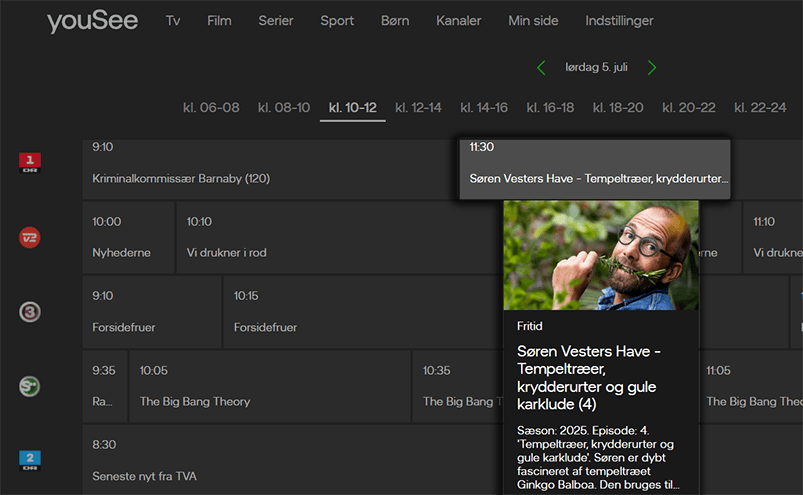Select The Big Bang Theory at 10:05
The height and width of the screenshot is (495, 803).
click(195, 401)
